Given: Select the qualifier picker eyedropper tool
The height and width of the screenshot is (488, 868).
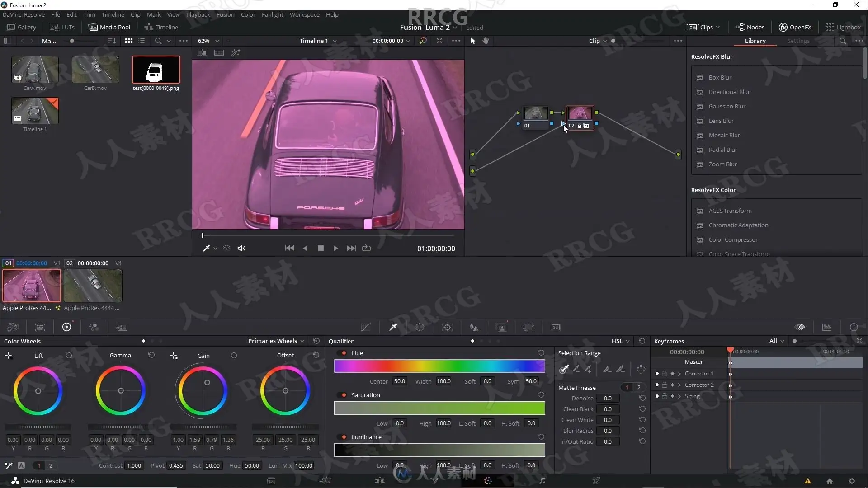Looking at the screenshot, I should pyautogui.click(x=564, y=369).
